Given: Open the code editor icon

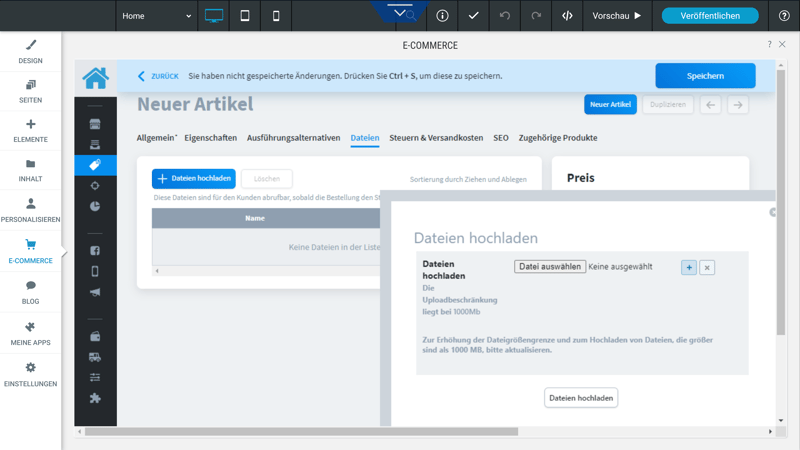Looking at the screenshot, I should click(x=567, y=16).
